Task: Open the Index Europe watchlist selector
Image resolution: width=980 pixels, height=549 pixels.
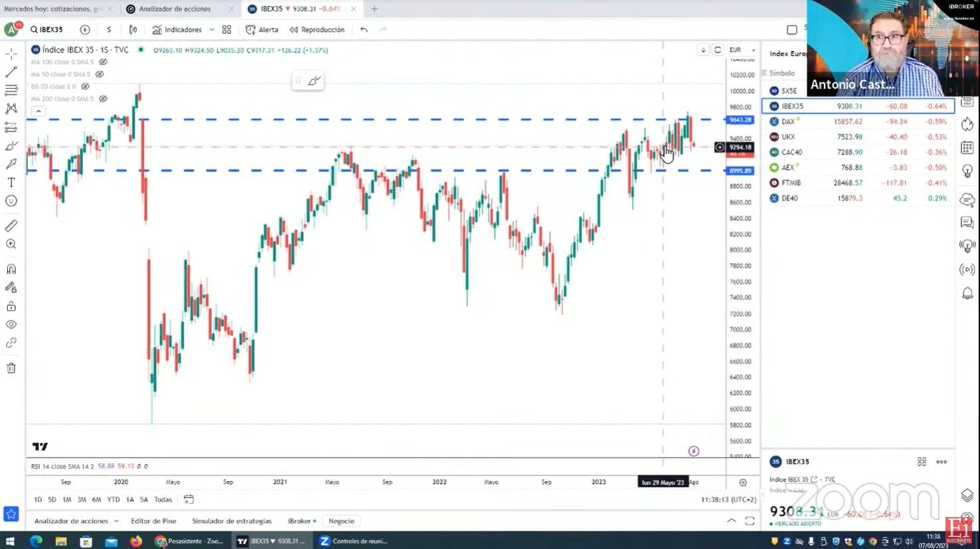Action: click(788, 54)
